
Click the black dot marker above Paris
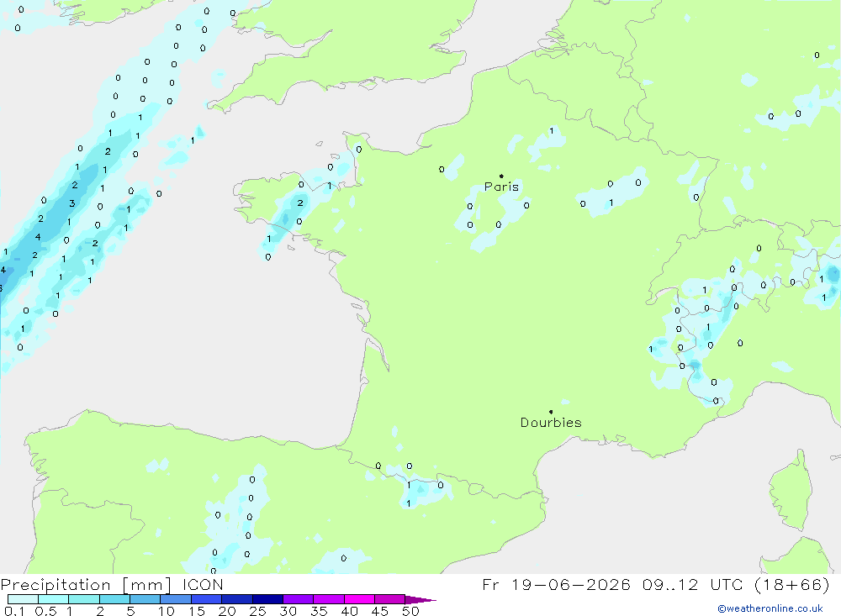501,176
